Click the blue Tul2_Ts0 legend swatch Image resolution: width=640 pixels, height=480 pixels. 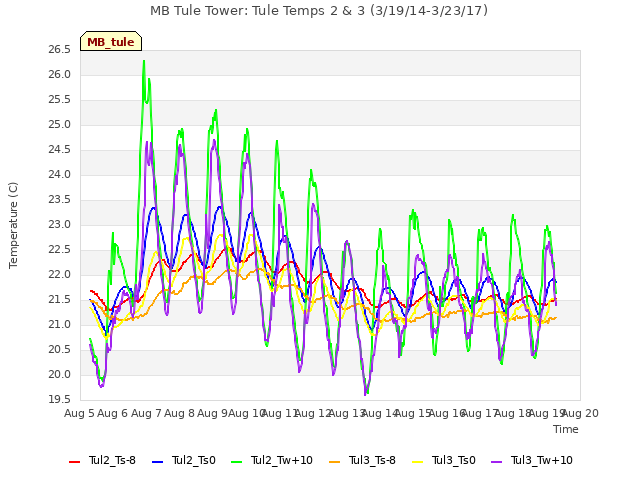[158, 462]
